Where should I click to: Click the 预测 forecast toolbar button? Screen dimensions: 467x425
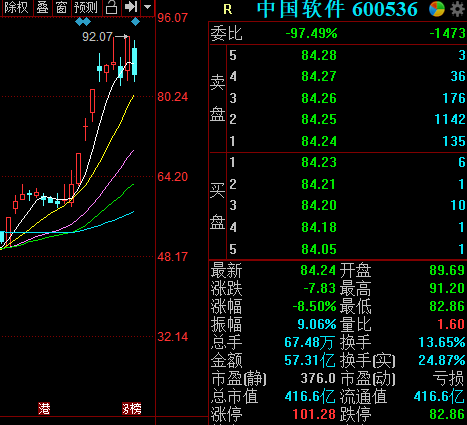86,8
